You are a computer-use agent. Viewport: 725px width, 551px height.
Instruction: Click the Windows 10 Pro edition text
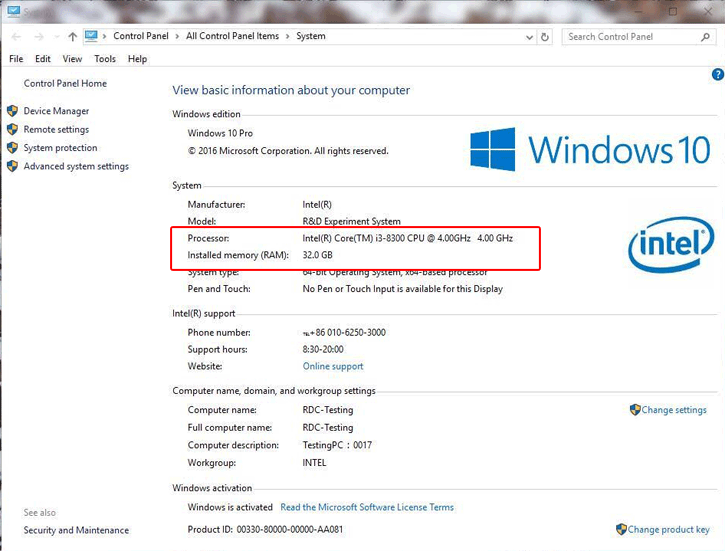pos(220,133)
